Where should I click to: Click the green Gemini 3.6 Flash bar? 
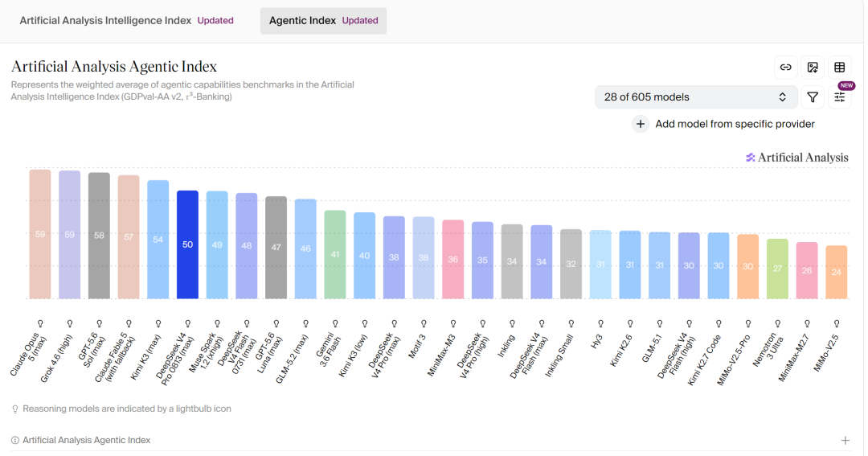tap(335, 255)
